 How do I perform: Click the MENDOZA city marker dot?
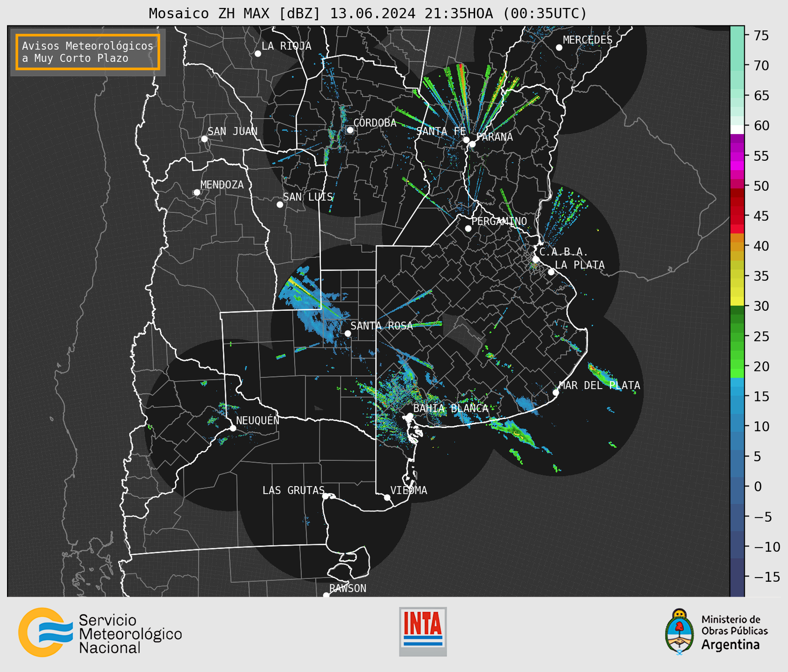pyautogui.click(x=197, y=193)
